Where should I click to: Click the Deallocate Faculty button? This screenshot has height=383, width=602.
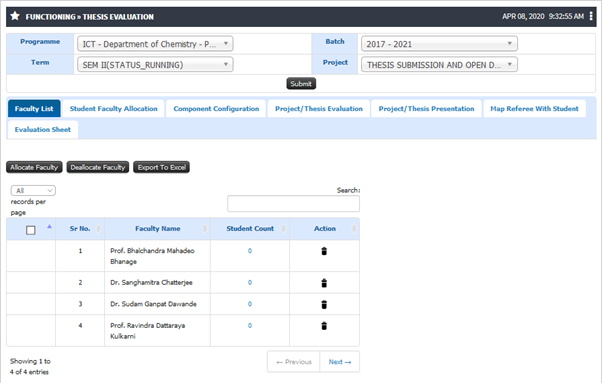[x=98, y=167]
